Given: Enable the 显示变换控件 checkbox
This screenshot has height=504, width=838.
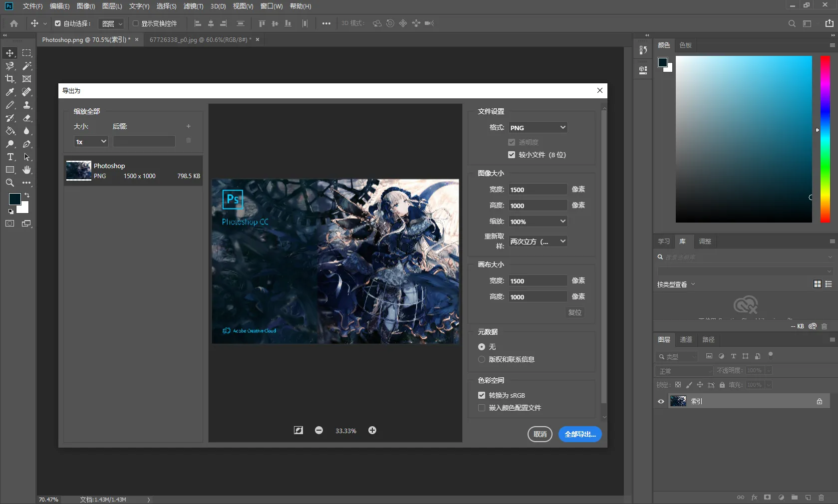Looking at the screenshot, I should pos(135,23).
